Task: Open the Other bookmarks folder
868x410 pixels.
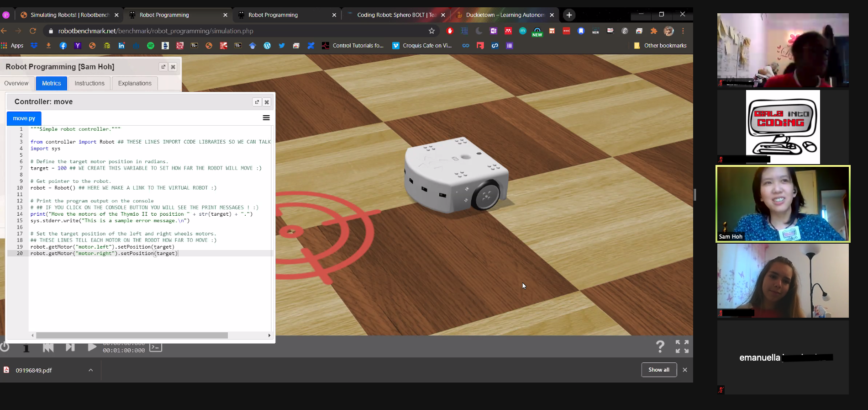Action: click(660, 46)
